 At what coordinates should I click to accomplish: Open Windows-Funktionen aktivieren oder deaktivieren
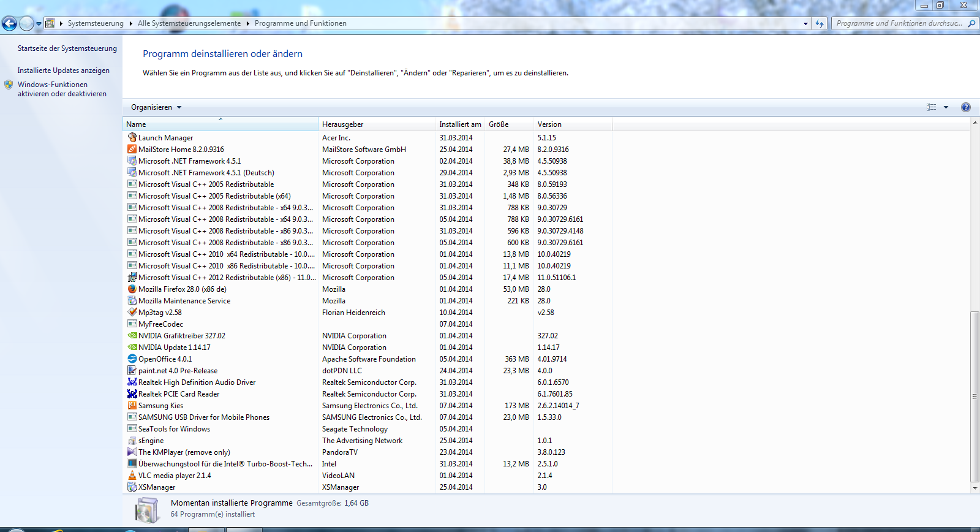(x=62, y=89)
